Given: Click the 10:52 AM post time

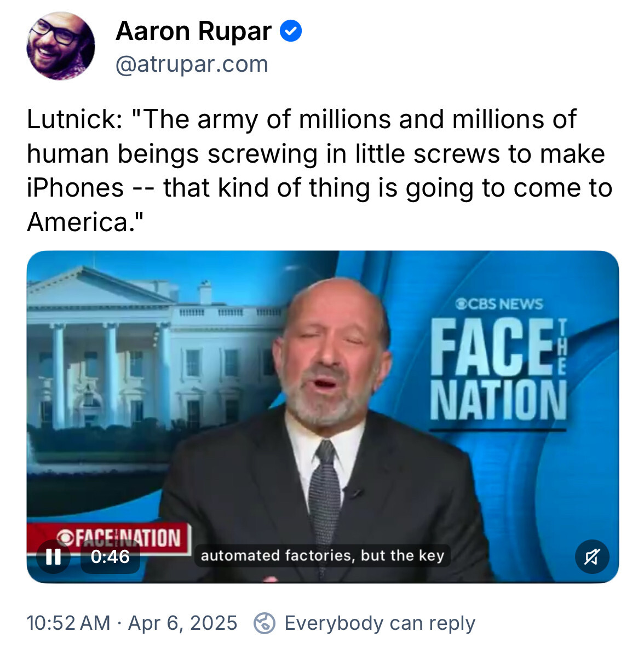Looking at the screenshot, I should pyautogui.click(x=68, y=623).
